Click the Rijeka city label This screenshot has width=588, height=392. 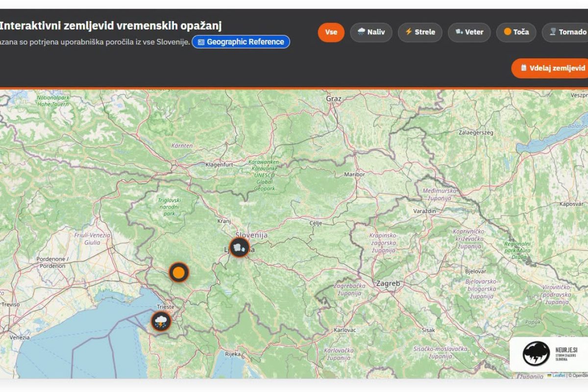233,354
